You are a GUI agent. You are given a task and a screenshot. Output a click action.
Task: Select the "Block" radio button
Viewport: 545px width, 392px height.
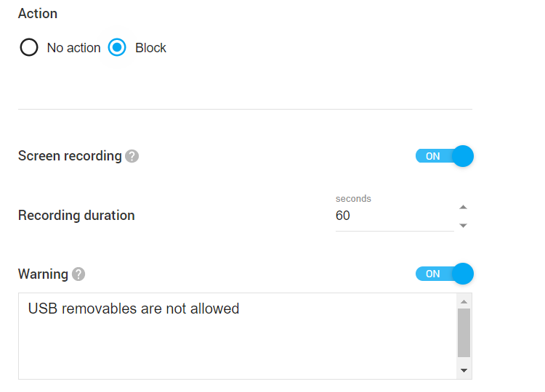point(117,48)
